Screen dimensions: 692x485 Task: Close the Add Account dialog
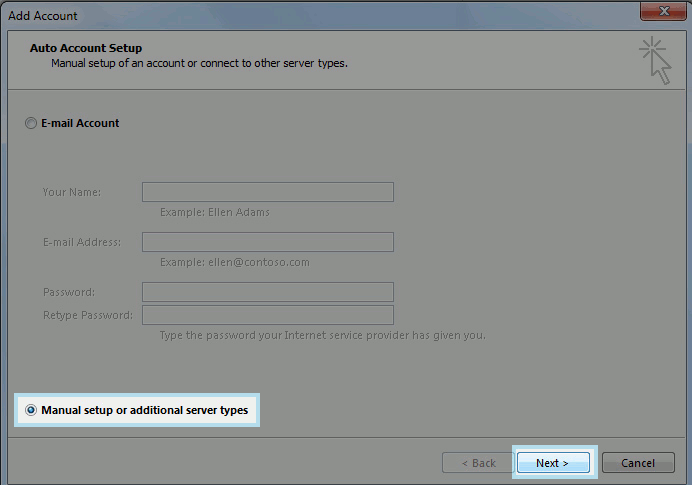tap(664, 11)
